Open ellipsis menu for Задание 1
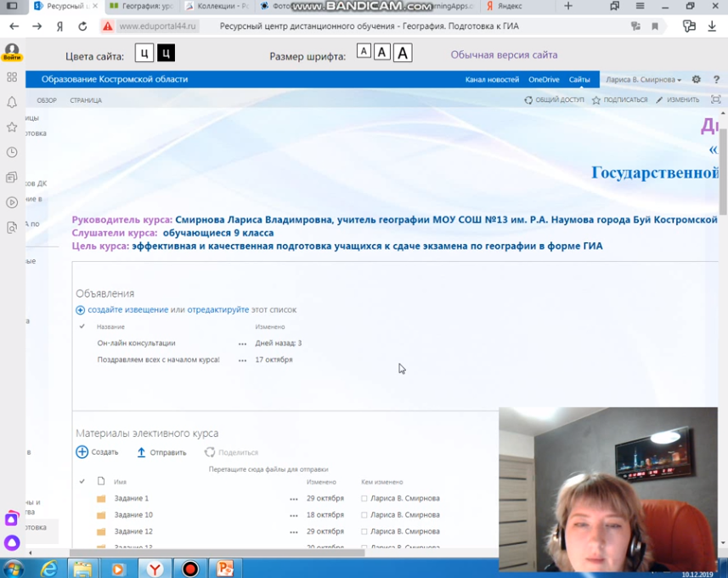Screen dimensions: 728x578 pos(293,499)
